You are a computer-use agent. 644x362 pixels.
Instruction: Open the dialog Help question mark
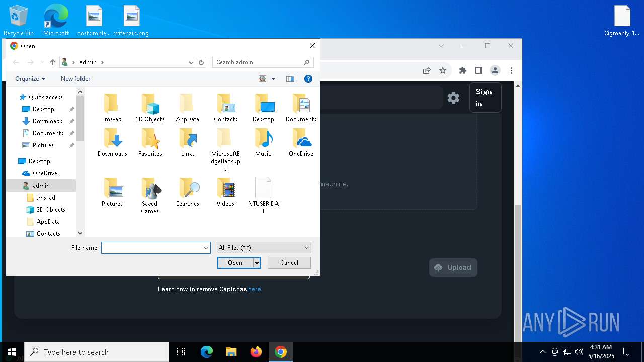[x=308, y=79]
